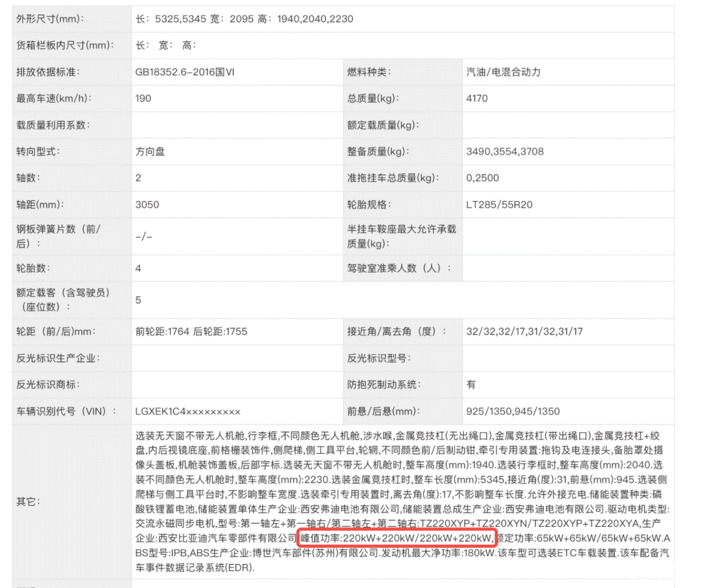
Task: Select the tire spec LT285/55R20
Action: point(499,204)
